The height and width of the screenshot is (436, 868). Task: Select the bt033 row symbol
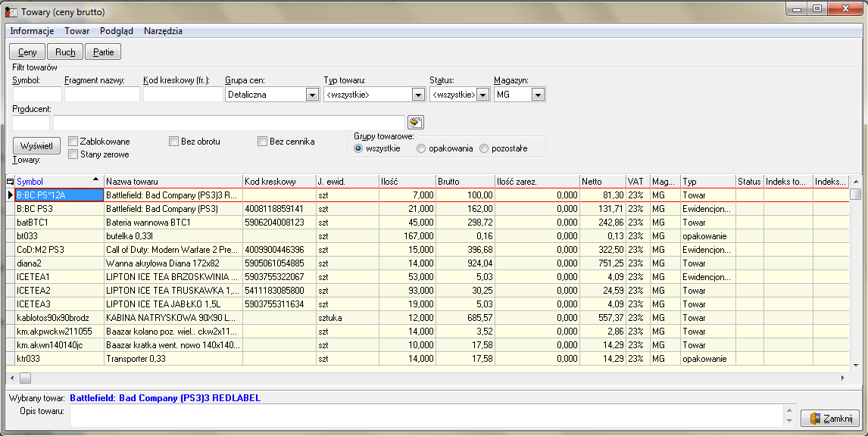coord(59,235)
